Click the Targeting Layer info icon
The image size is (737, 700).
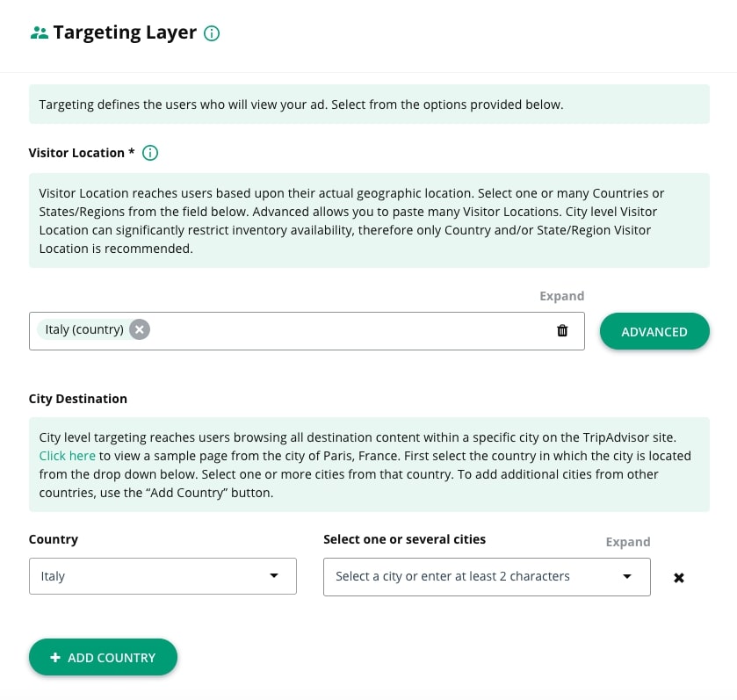click(x=212, y=33)
